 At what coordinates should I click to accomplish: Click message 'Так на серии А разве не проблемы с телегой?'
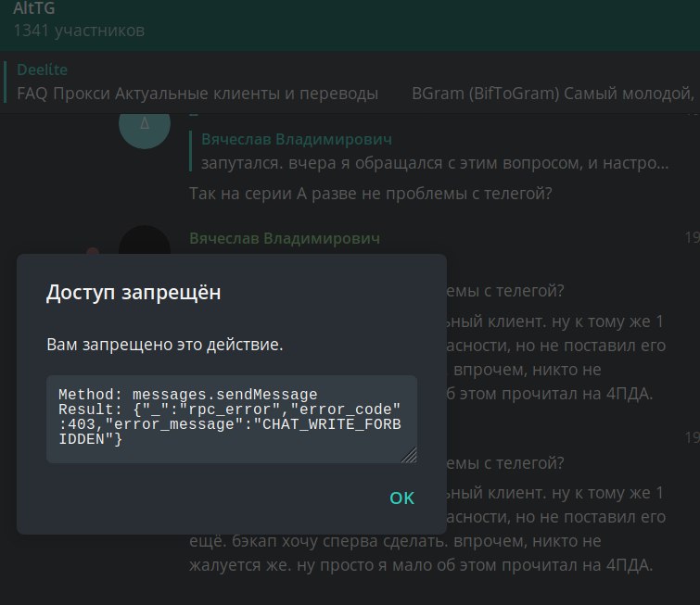pyautogui.click(x=371, y=194)
